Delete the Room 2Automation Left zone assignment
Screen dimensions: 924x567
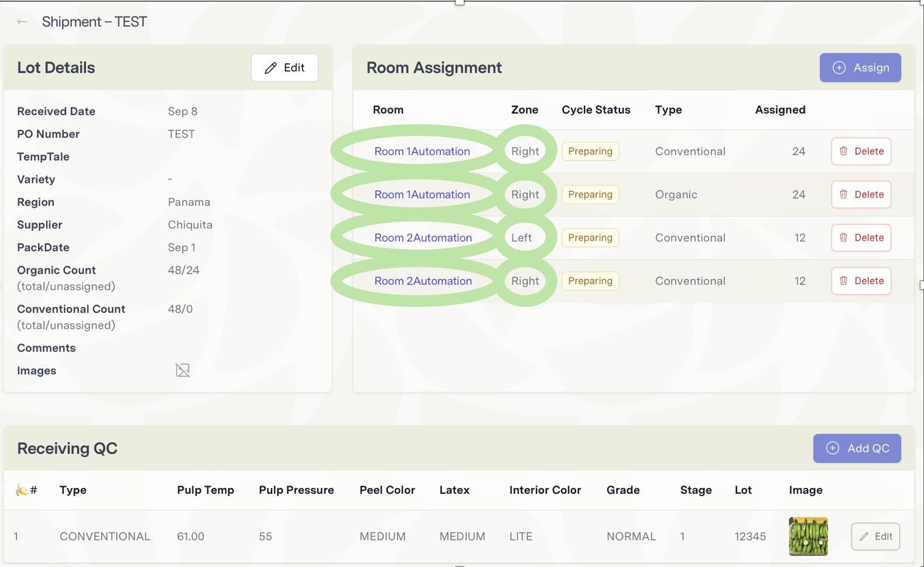pos(861,238)
